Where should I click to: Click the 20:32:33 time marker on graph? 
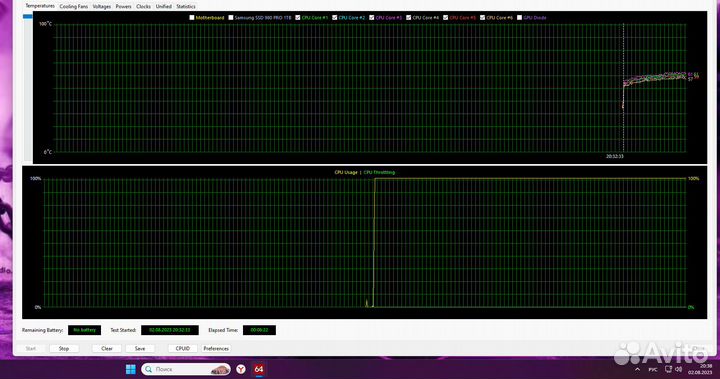click(614, 156)
